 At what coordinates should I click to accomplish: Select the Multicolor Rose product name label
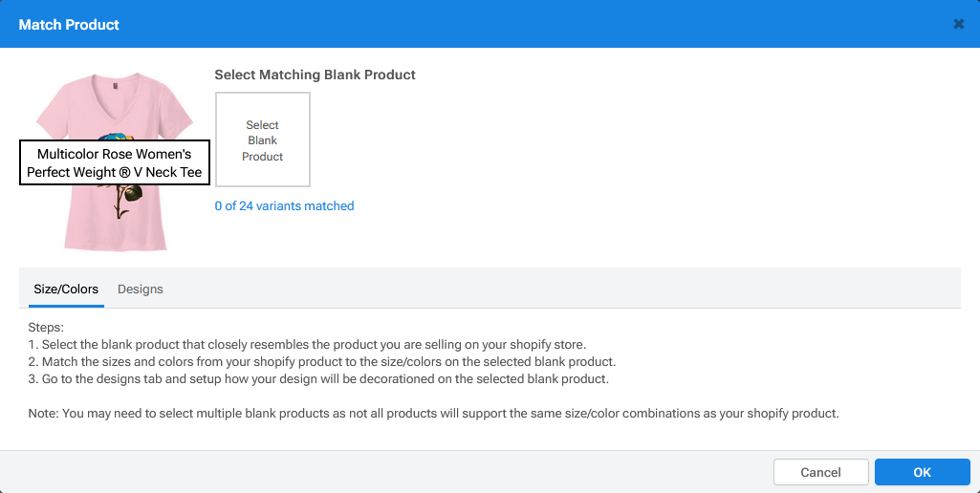tap(114, 163)
